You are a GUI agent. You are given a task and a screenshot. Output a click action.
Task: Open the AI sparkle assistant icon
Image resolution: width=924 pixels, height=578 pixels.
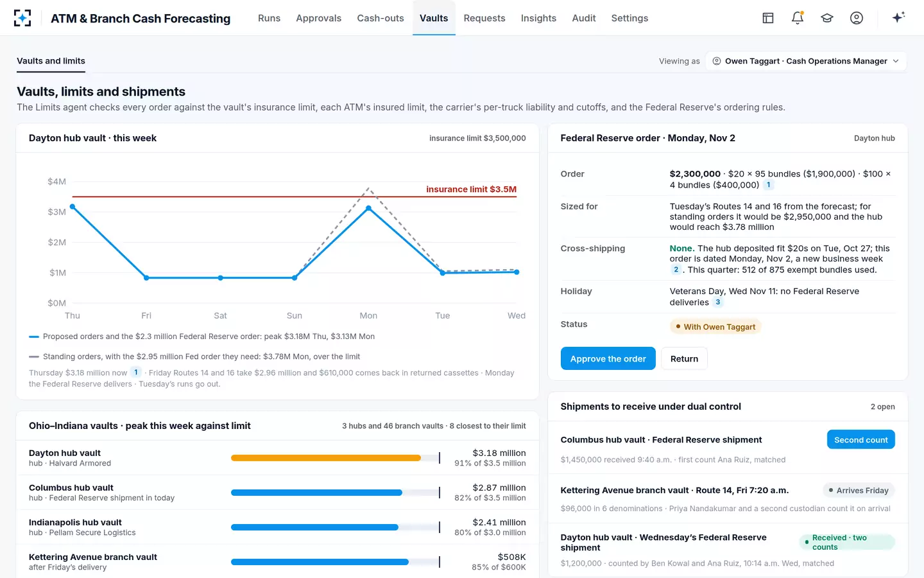tap(898, 17)
